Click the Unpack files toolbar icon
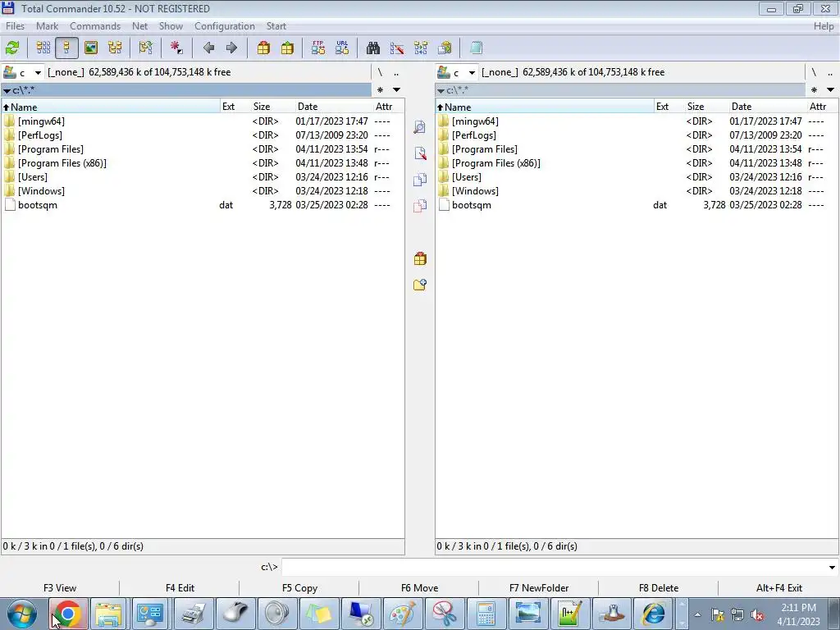The image size is (840, 630). tap(287, 48)
